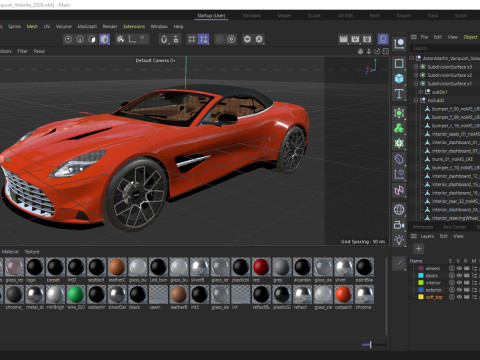The height and width of the screenshot is (360, 480).
Task: Expand SubdivisionSurface x2 object
Action: 416,75
